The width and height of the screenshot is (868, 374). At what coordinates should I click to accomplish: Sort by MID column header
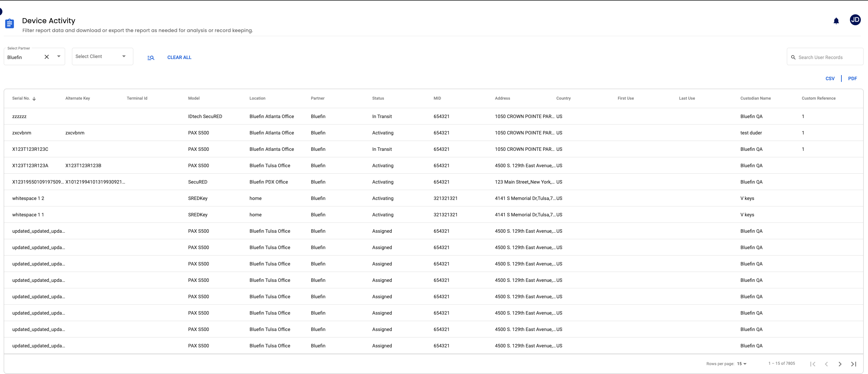(x=437, y=98)
